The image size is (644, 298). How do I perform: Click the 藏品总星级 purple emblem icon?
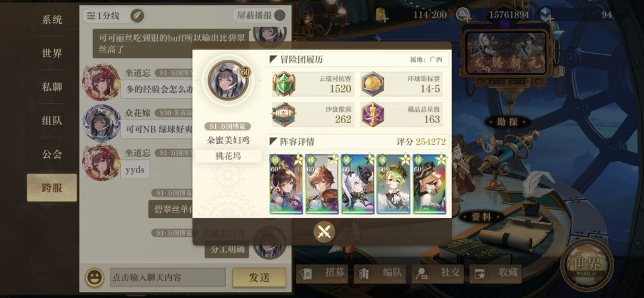[x=373, y=115]
